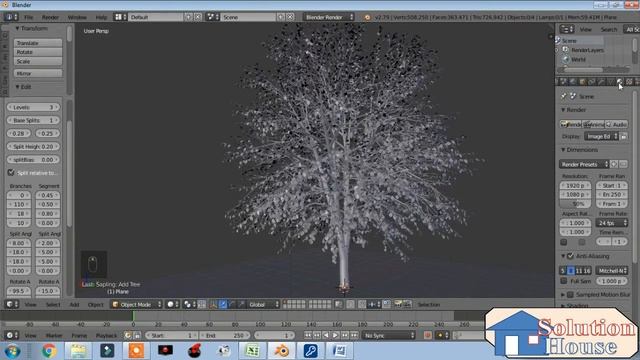Click the remove render preset minus icon

623,164
